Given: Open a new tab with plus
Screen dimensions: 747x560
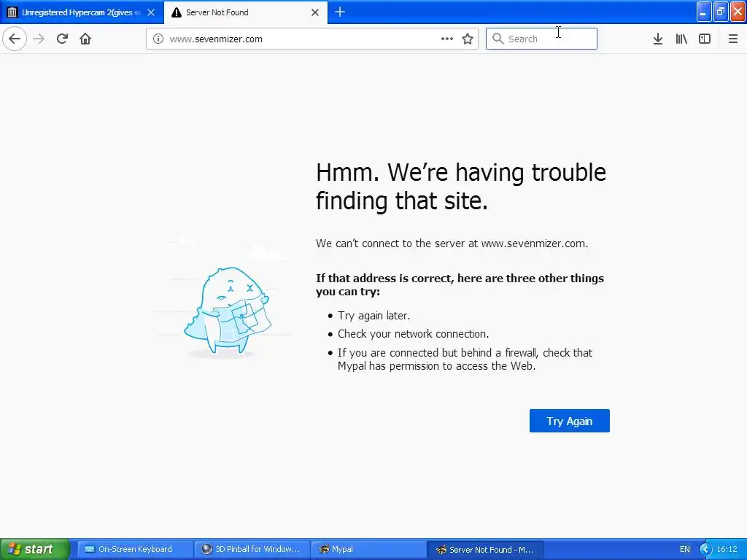Looking at the screenshot, I should 340,12.
